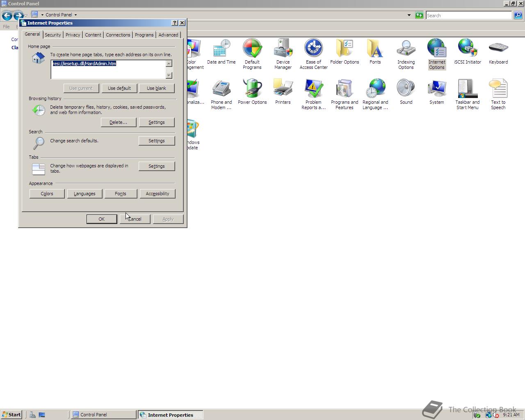The width and height of the screenshot is (525, 420).
Task: Open Fonts appearance button
Action: tap(121, 194)
